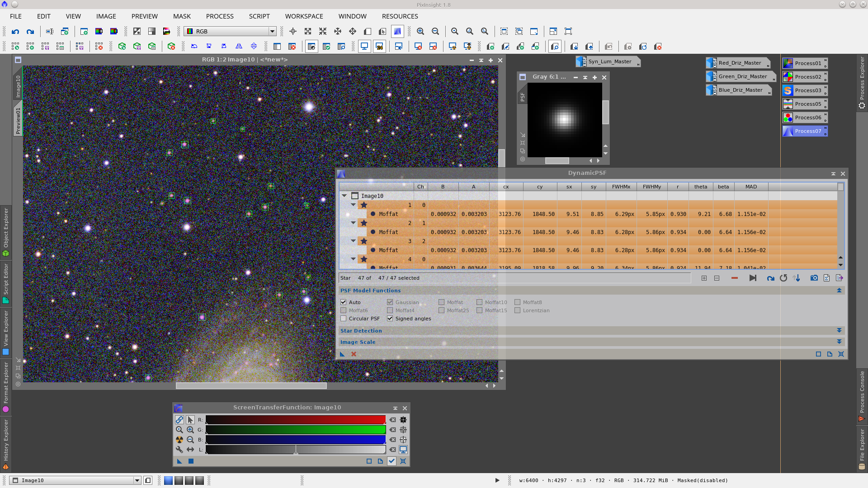This screenshot has width=868, height=488.
Task: Check the Moffat4 model function checkbox
Action: (390, 310)
